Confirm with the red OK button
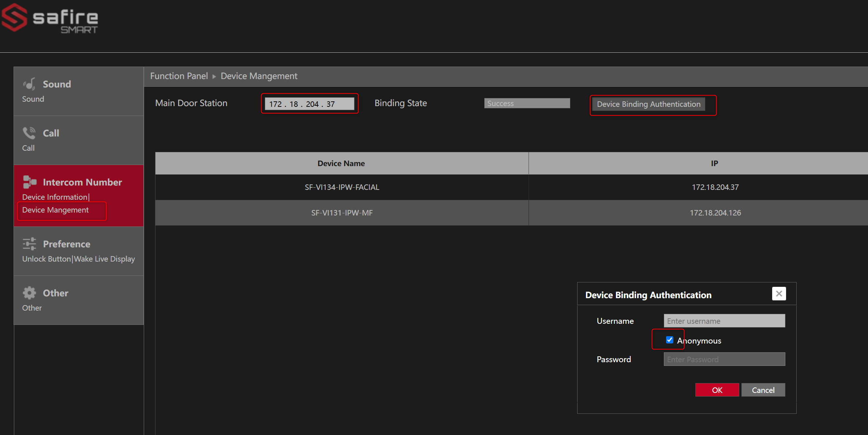Image resolution: width=868 pixels, height=435 pixels. tap(717, 390)
